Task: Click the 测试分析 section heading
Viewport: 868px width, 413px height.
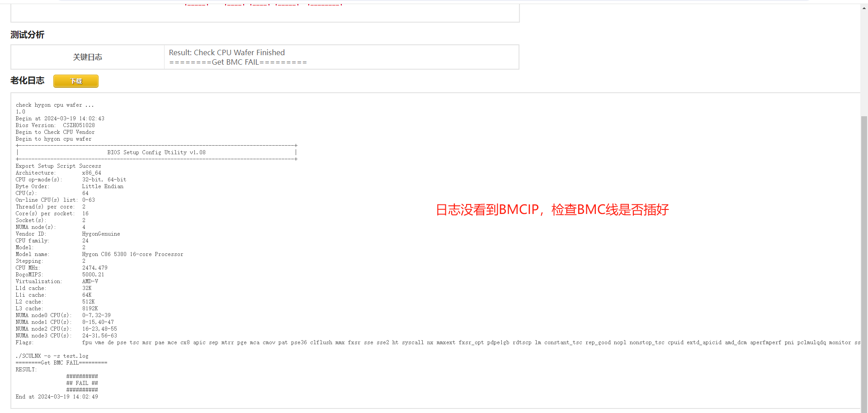Action: [x=27, y=35]
